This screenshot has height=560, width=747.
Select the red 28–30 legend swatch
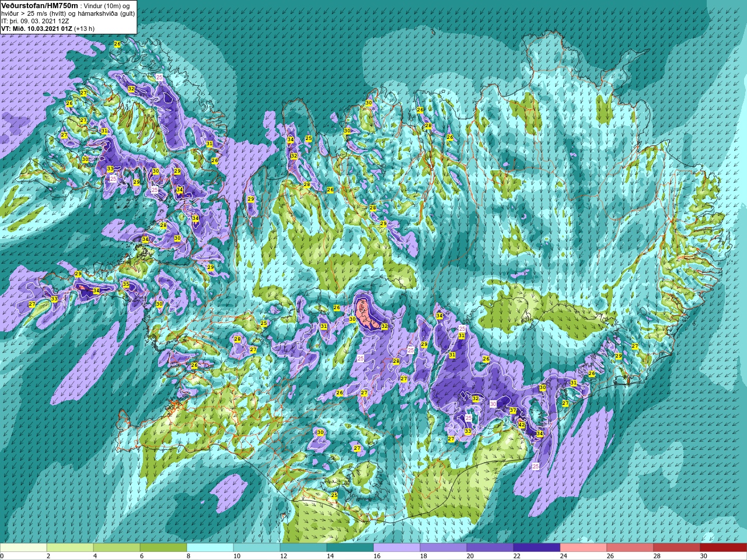click(677, 548)
